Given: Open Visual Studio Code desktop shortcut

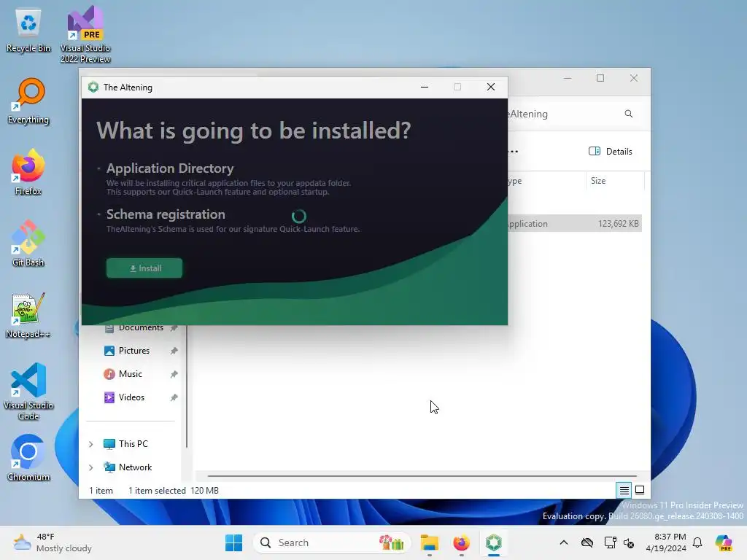Looking at the screenshot, I should [28, 392].
